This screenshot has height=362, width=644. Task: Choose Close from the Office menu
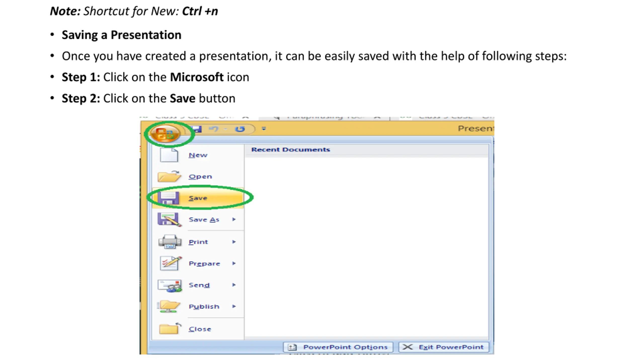(x=198, y=329)
